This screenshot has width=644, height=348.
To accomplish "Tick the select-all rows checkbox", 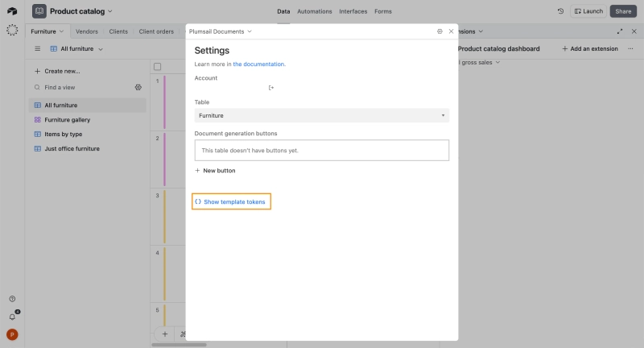I will [x=157, y=67].
